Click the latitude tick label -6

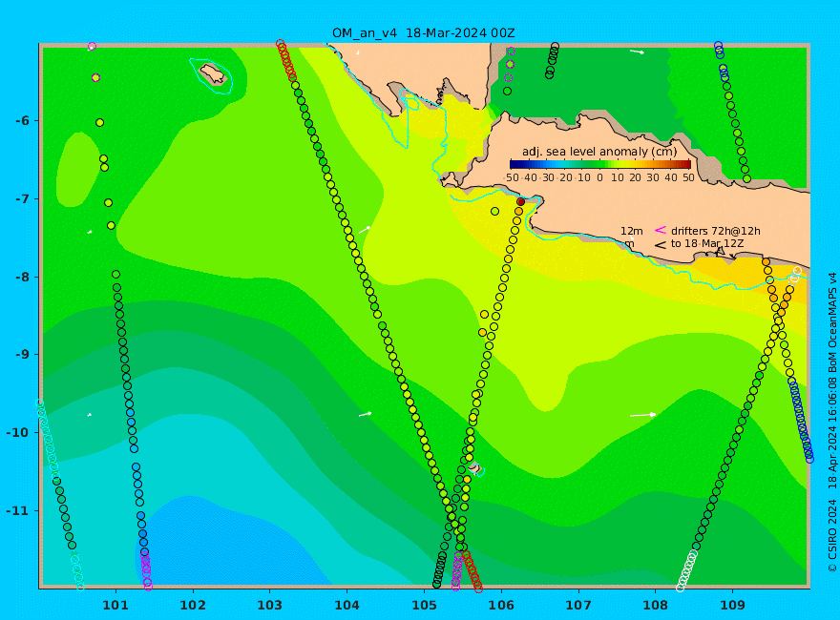click(22, 121)
